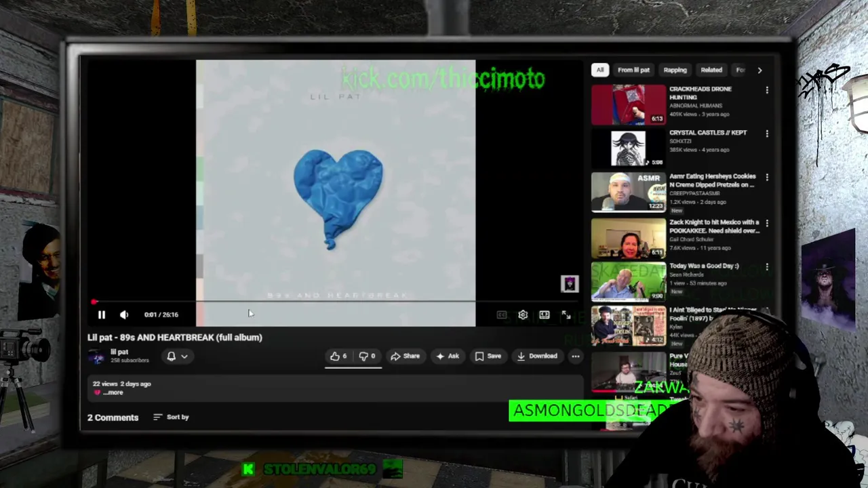
Task: Open the ASMR Hersheys Cookies thumbnail
Action: click(x=629, y=192)
